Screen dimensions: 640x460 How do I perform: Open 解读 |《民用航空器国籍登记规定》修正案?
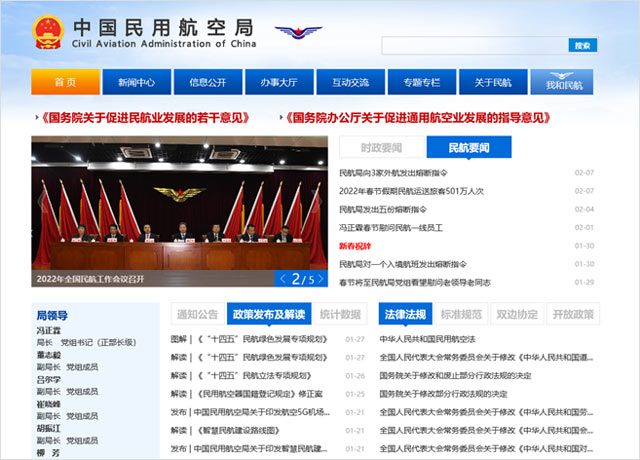(x=247, y=394)
